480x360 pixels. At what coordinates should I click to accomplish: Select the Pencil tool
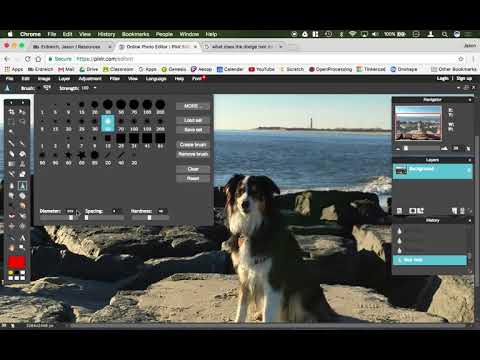[11, 143]
